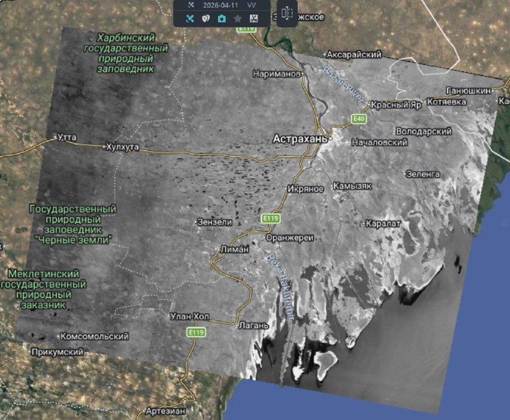Click the E40 road shield marker
The width and height of the screenshot is (510, 420).
tap(359, 119)
